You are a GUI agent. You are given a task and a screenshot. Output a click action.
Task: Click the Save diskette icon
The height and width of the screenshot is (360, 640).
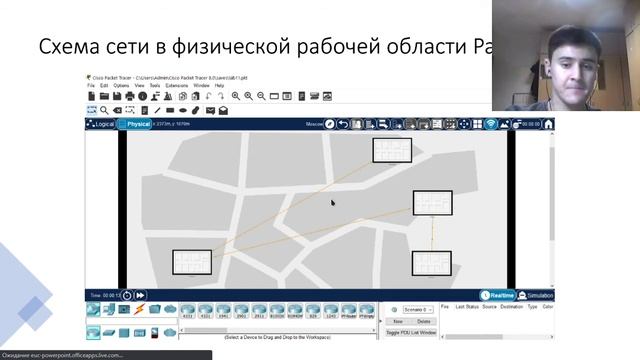[x=117, y=96]
